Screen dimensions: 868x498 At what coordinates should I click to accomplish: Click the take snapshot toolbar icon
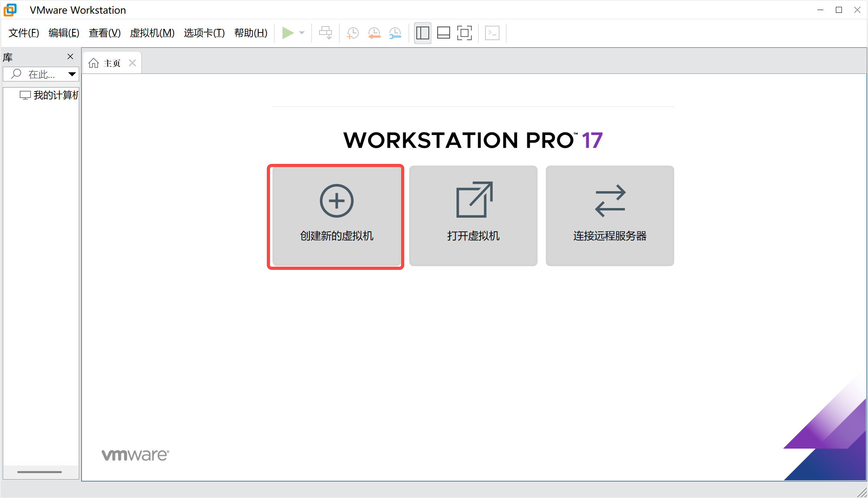[x=352, y=33]
